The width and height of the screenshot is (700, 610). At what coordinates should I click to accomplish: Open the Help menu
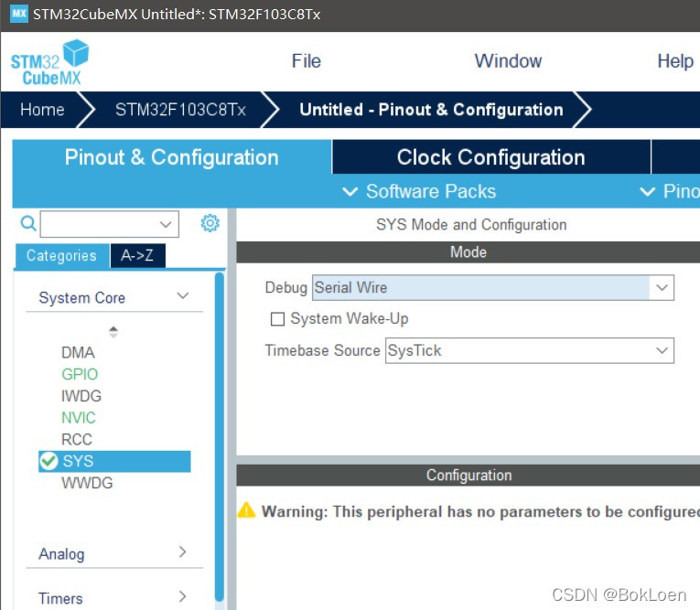coord(675,61)
